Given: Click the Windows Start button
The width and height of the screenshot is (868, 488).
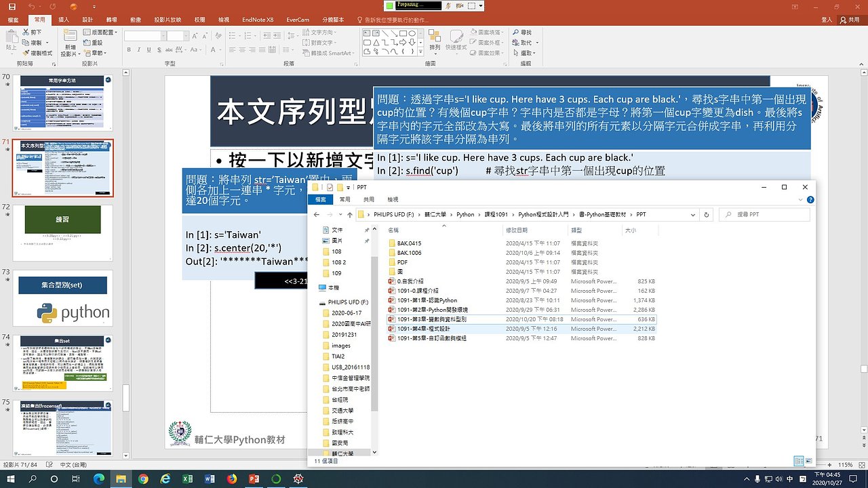Looking at the screenshot, I should [x=10, y=479].
